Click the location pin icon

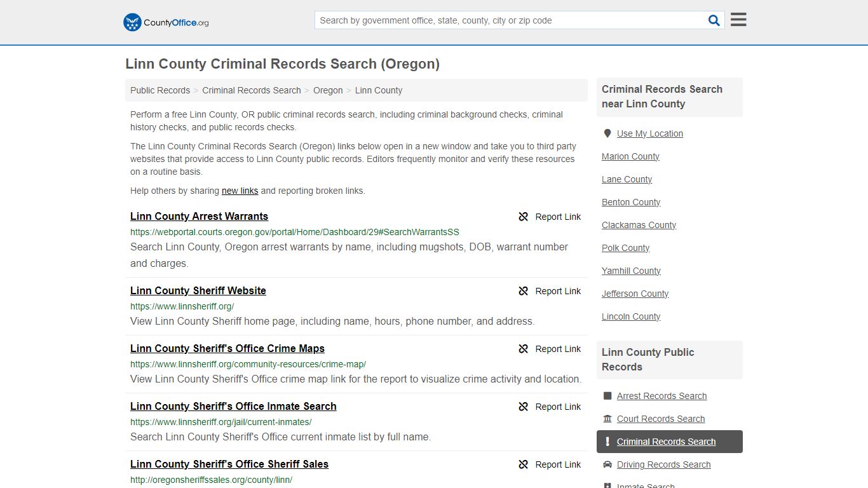[607, 133]
